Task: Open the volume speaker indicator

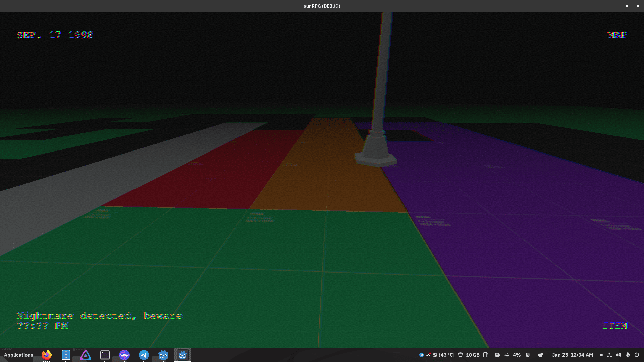Action: [619, 355]
